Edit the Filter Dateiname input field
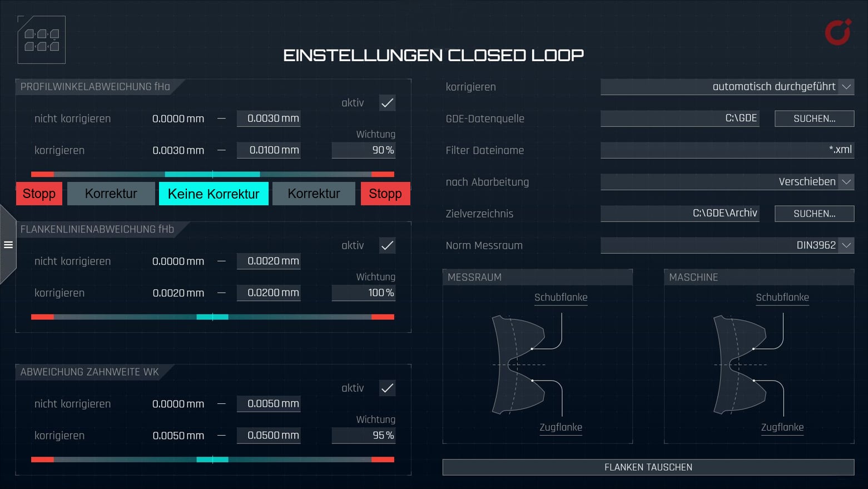868x489 pixels. coord(727,150)
